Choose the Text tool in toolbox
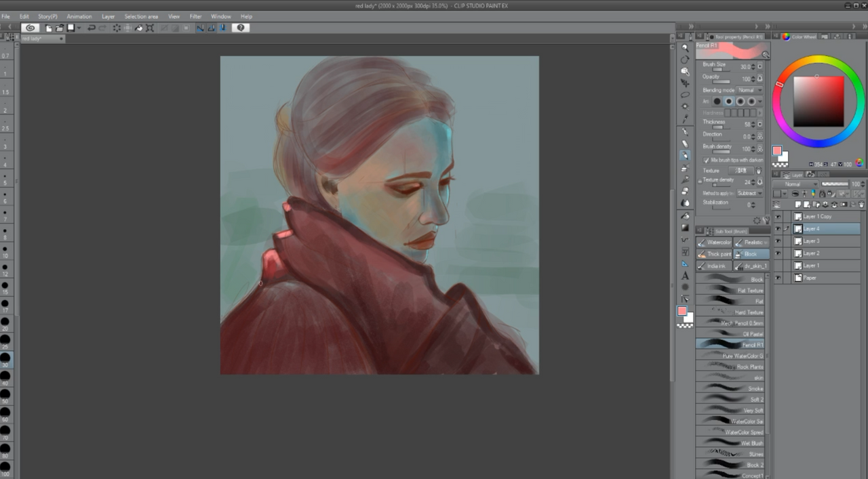 click(x=685, y=276)
